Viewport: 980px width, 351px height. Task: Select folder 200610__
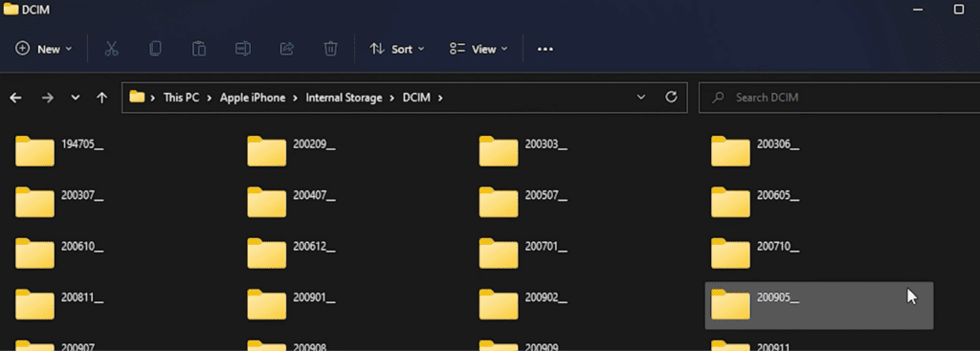59,252
